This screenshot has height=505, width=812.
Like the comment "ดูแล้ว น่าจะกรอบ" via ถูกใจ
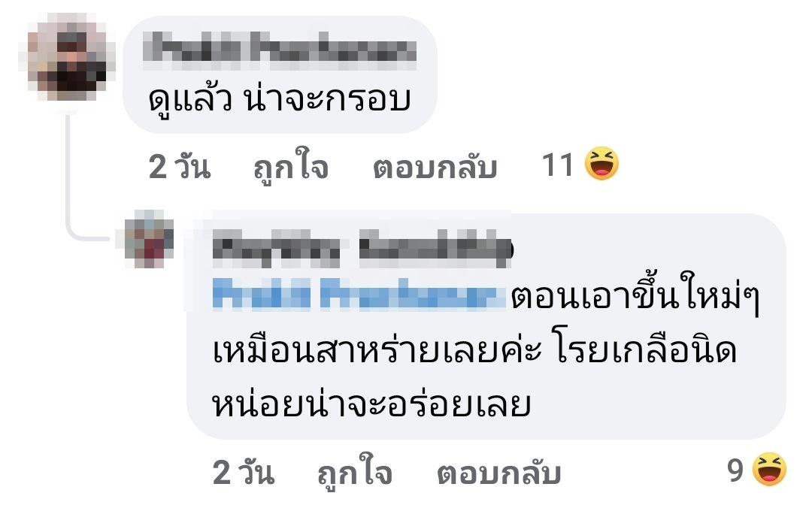click(x=290, y=165)
